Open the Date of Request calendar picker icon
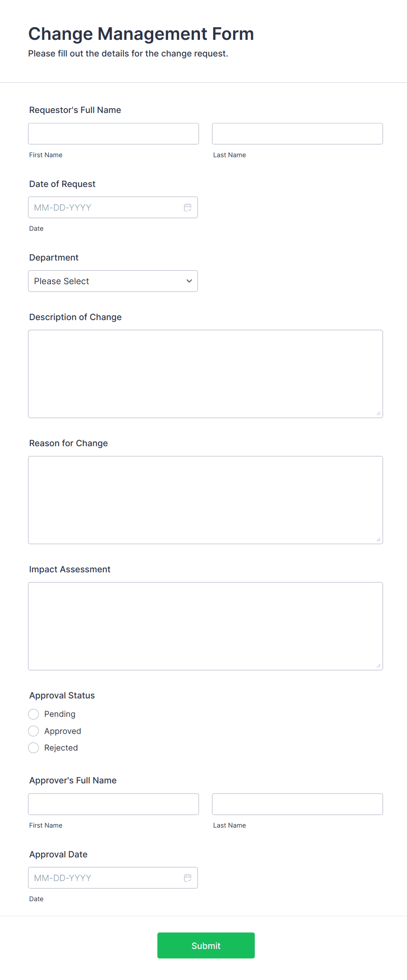 tap(188, 207)
